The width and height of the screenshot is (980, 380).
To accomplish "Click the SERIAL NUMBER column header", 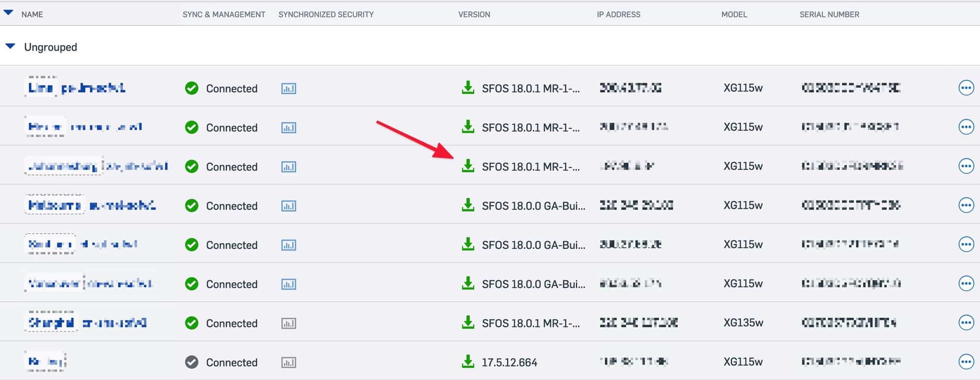I will pyautogui.click(x=829, y=14).
